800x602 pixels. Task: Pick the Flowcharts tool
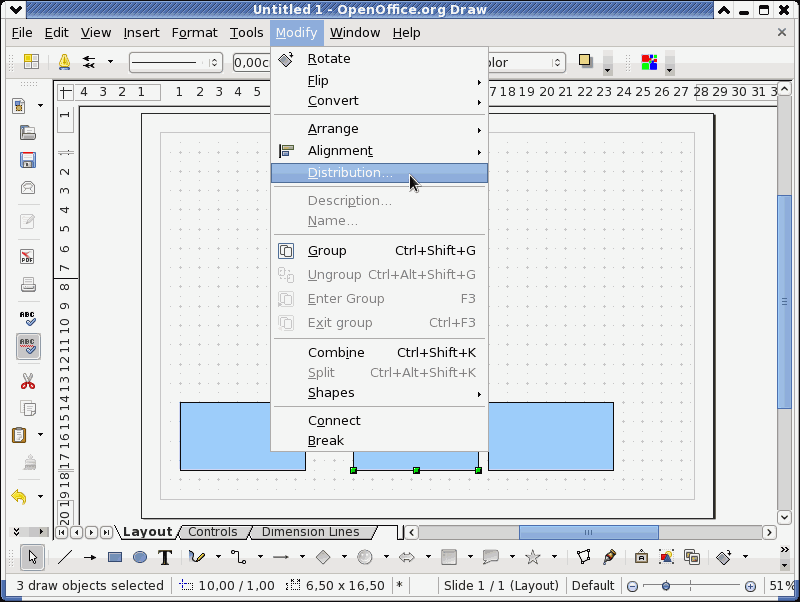tap(449, 557)
